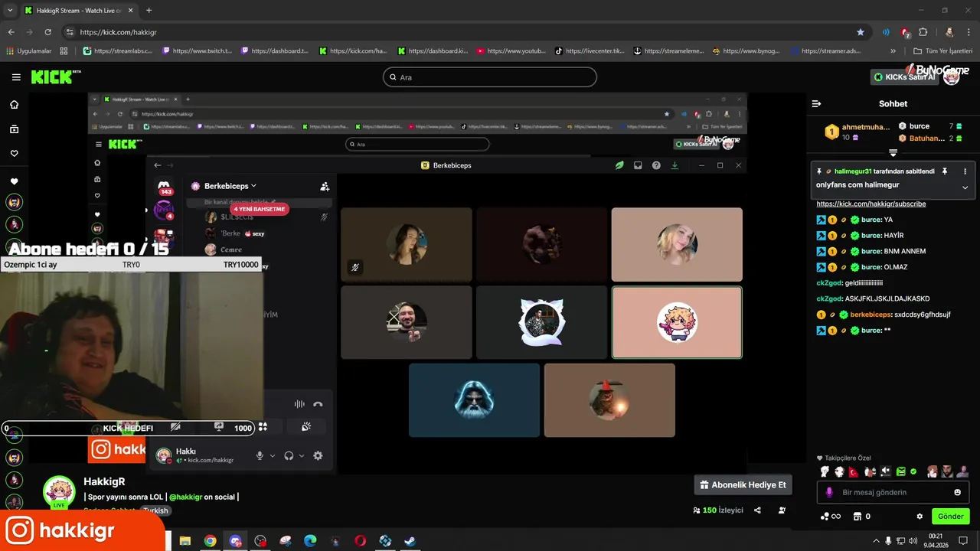
Task: Insert the Turkish flag emote
Action: tap(854, 472)
